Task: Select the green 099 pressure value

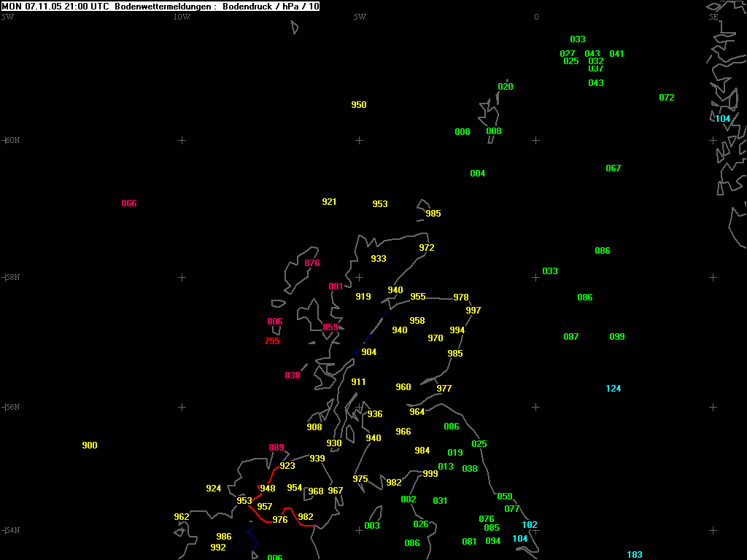Action: tap(617, 337)
